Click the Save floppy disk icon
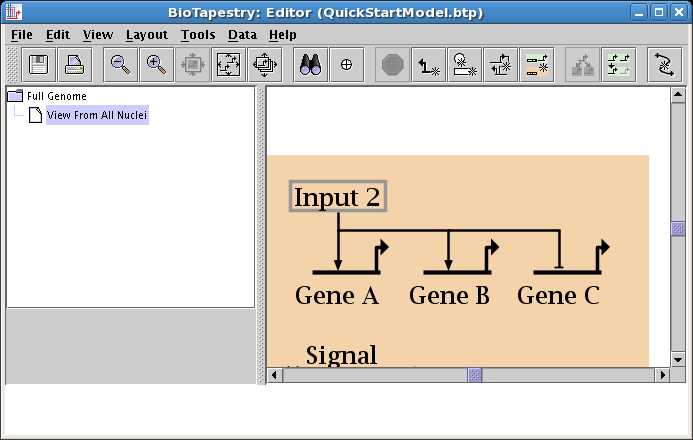Viewport: 693px width, 440px height. [39, 65]
